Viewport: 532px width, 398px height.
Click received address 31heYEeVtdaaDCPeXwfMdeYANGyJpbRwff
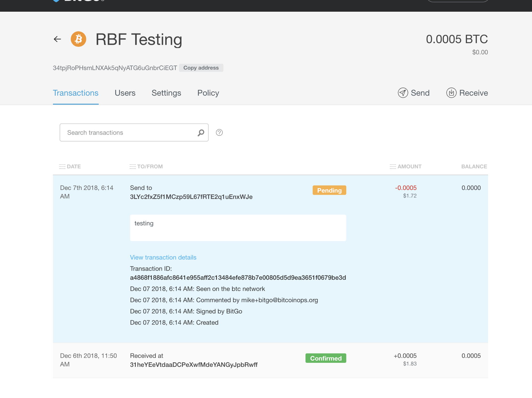pyautogui.click(x=194, y=365)
